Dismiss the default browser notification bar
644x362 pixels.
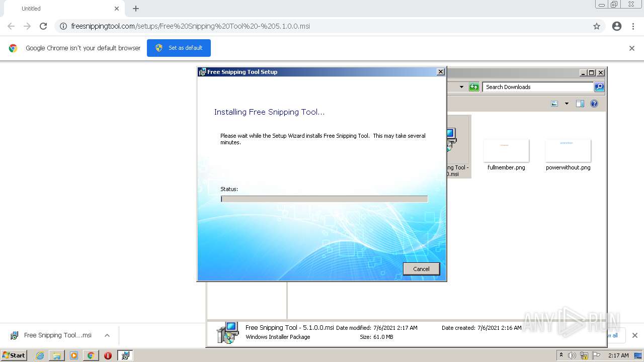click(x=632, y=48)
